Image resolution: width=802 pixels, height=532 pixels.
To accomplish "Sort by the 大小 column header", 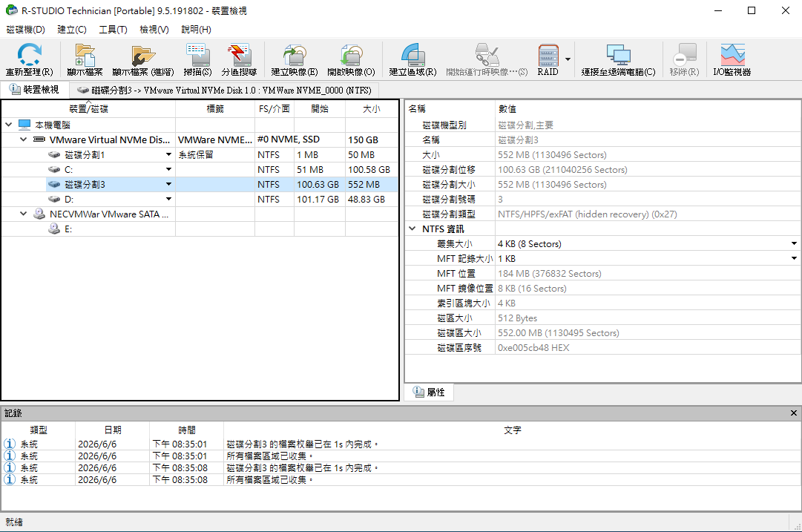I will (x=372, y=109).
